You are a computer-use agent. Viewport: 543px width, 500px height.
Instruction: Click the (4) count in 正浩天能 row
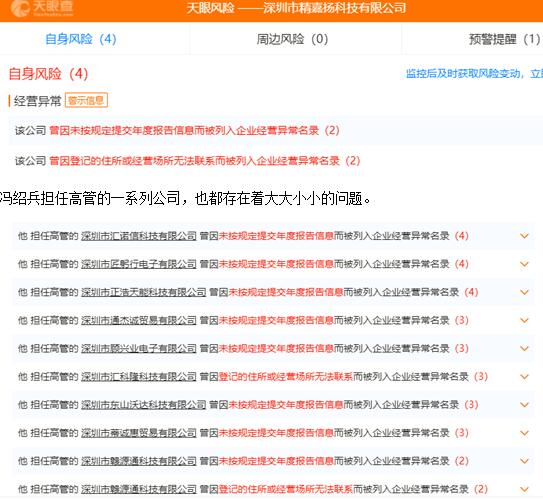tap(471, 292)
